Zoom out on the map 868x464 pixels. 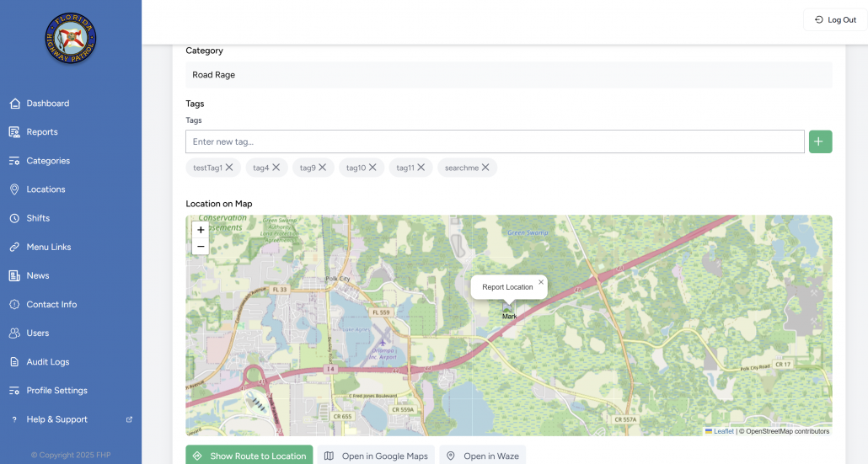[x=201, y=247]
